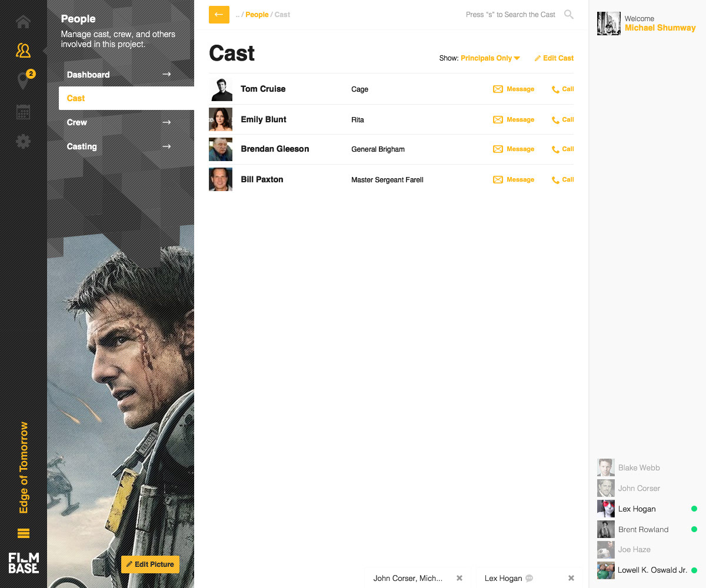706x588 pixels.
Task: Open chat with John Corser in contacts
Action: pyautogui.click(x=647, y=488)
